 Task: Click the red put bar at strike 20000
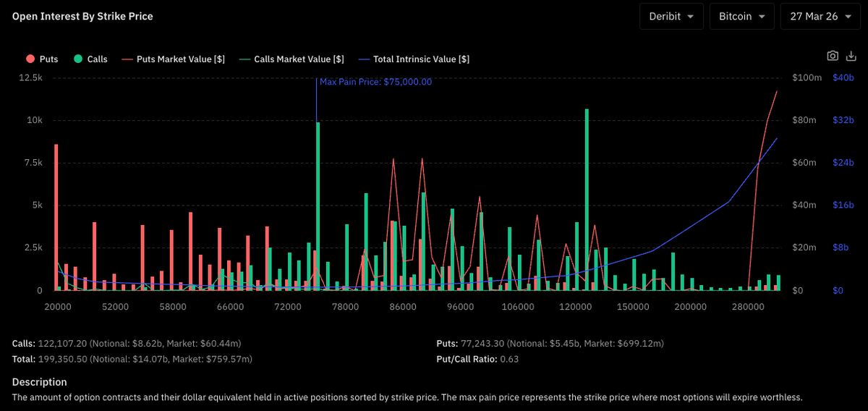tap(56, 217)
